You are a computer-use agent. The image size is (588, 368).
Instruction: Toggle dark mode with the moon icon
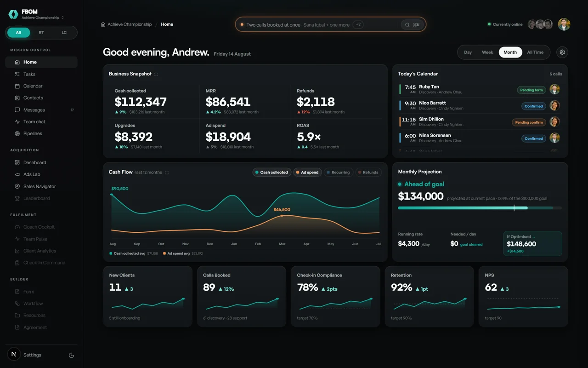71,355
